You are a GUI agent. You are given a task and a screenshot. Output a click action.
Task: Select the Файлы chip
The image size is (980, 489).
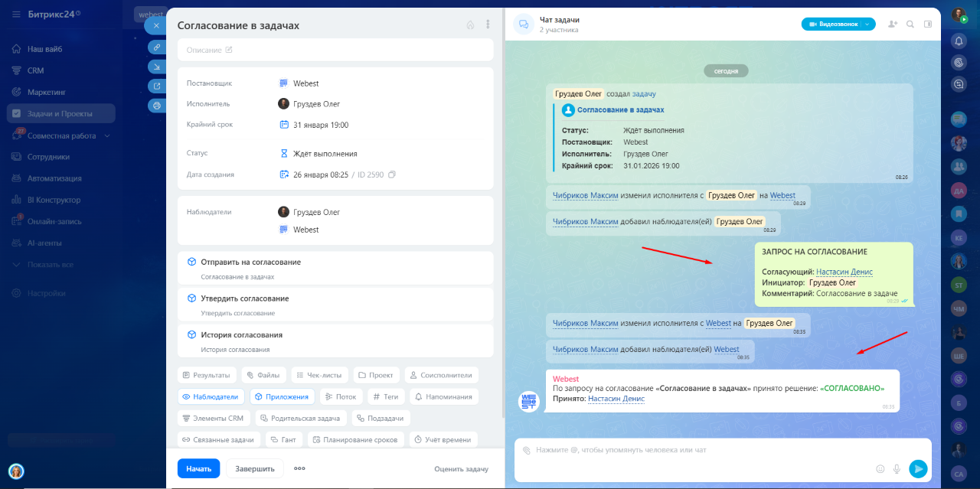point(263,375)
